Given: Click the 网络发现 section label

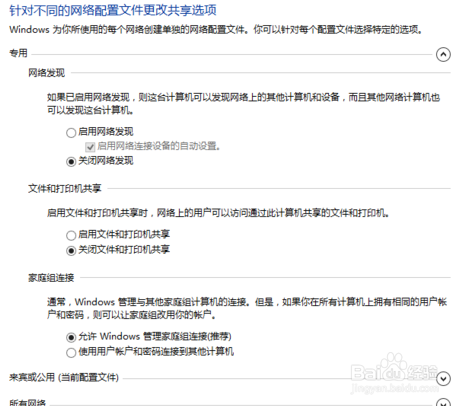Looking at the screenshot, I should click(46, 73).
